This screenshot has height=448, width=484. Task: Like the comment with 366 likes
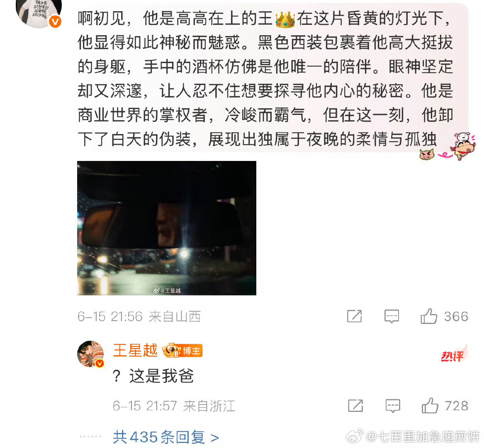429,316
